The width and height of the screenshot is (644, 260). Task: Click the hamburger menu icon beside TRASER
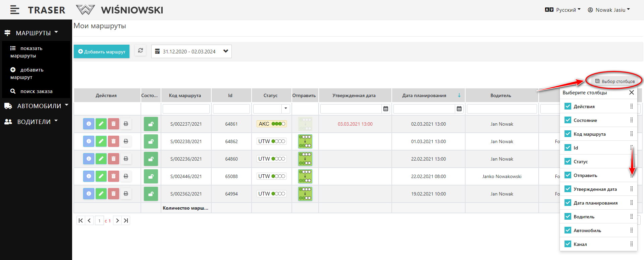pyautogui.click(x=14, y=10)
